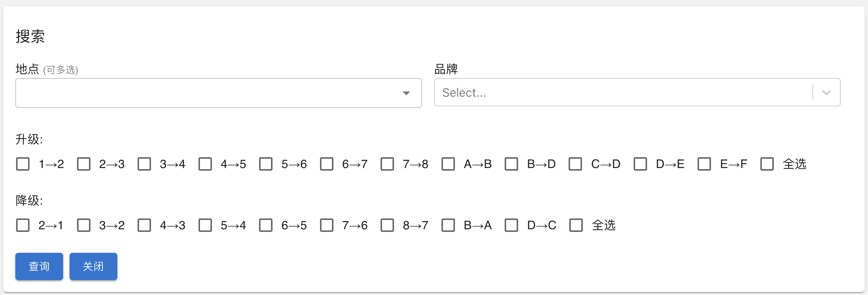Tick the 6→5 downgrade checkbox
Image resolution: width=868 pixels, height=295 pixels.
point(266,225)
